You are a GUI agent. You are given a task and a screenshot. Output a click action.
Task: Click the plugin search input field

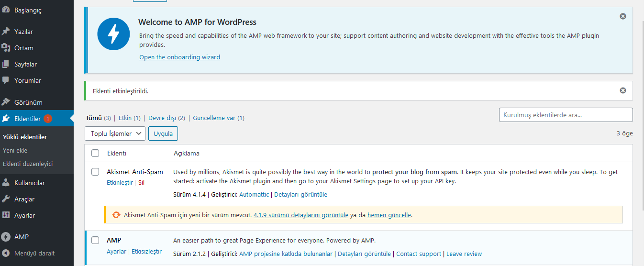click(566, 115)
